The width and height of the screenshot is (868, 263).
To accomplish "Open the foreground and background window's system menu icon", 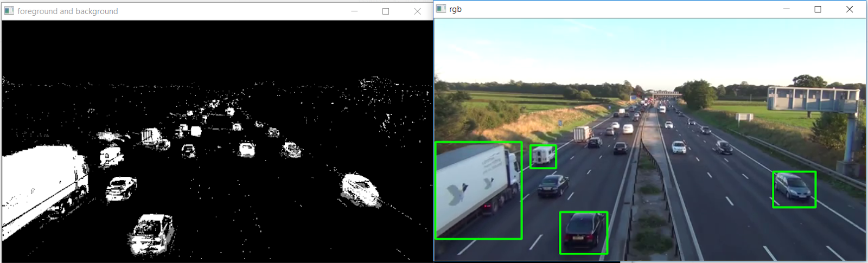I will pos(9,11).
